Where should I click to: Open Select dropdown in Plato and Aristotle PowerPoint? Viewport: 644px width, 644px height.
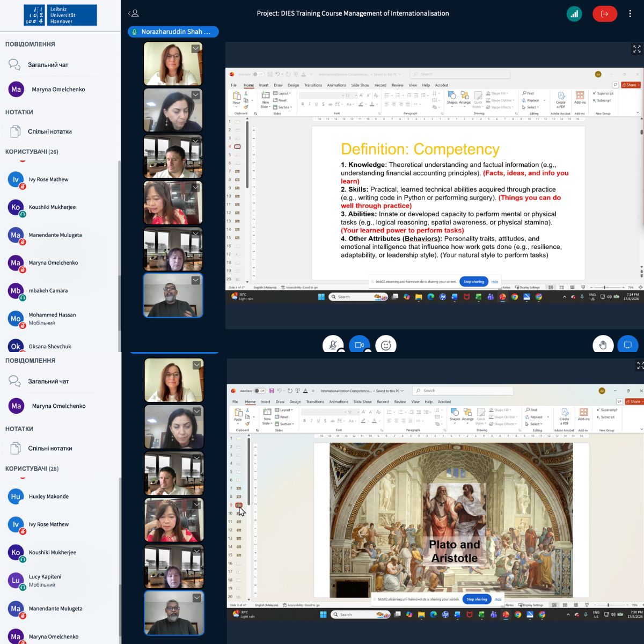(x=534, y=424)
